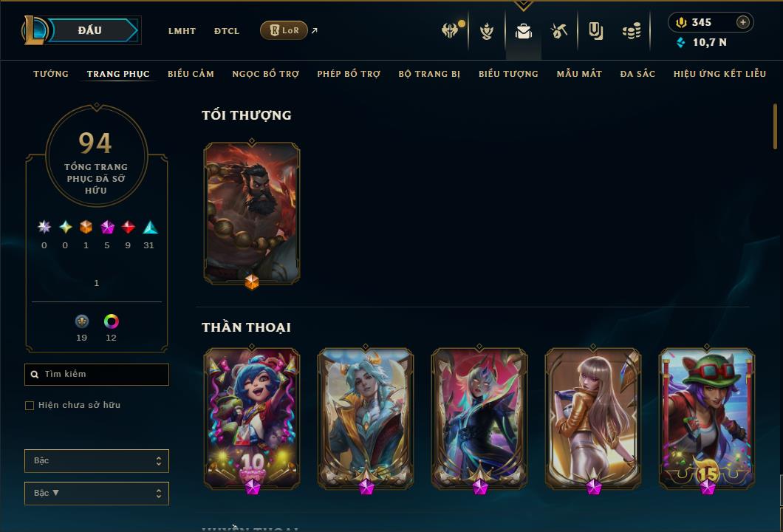Expand the "Bậc ▼" sort dropdown
This screenshot has width=783, height=532.
click(96, 493)
